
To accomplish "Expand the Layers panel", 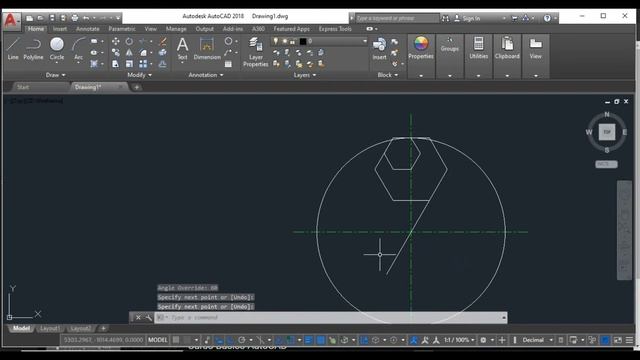I will pos(305,75).
